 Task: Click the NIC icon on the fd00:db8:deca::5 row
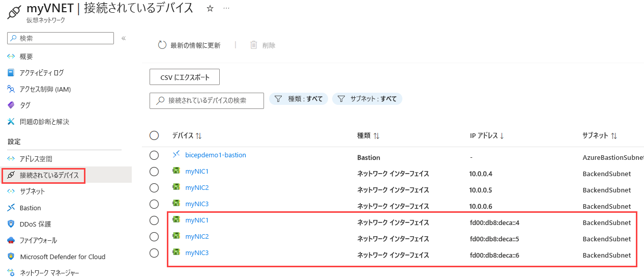click(177, 236)
